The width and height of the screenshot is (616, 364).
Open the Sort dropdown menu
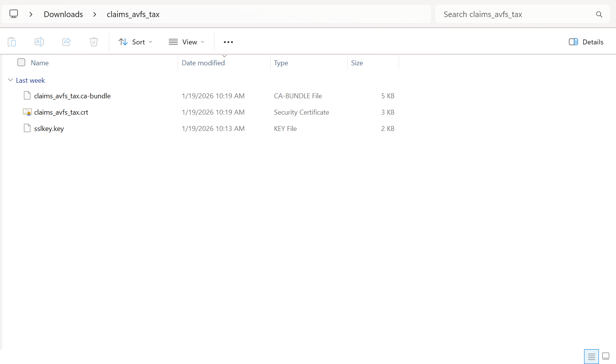click(135, 42)
